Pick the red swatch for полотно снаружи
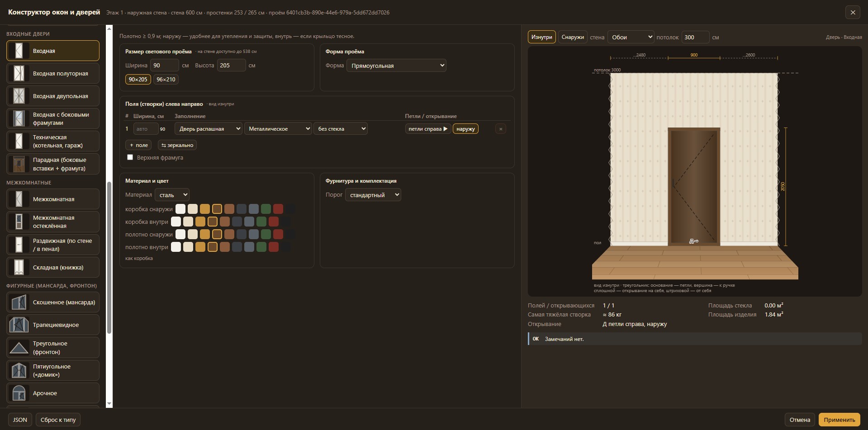 tap(278, 234)
